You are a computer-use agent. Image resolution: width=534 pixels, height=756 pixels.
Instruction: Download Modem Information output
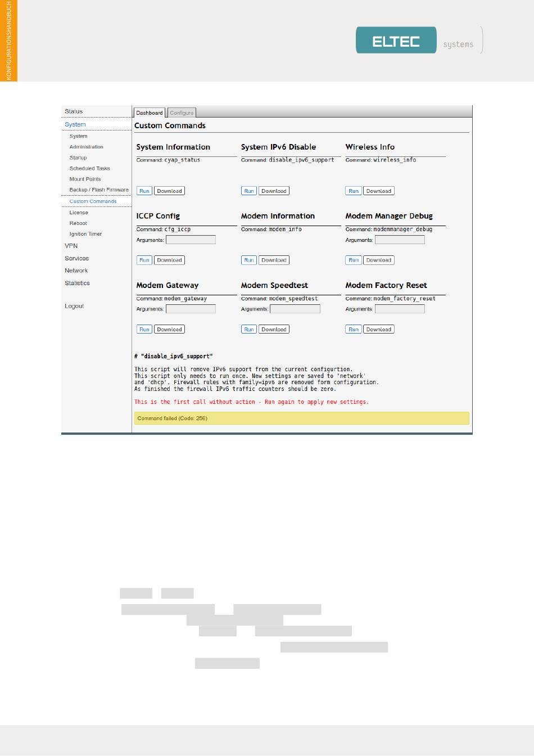point(274,260)
